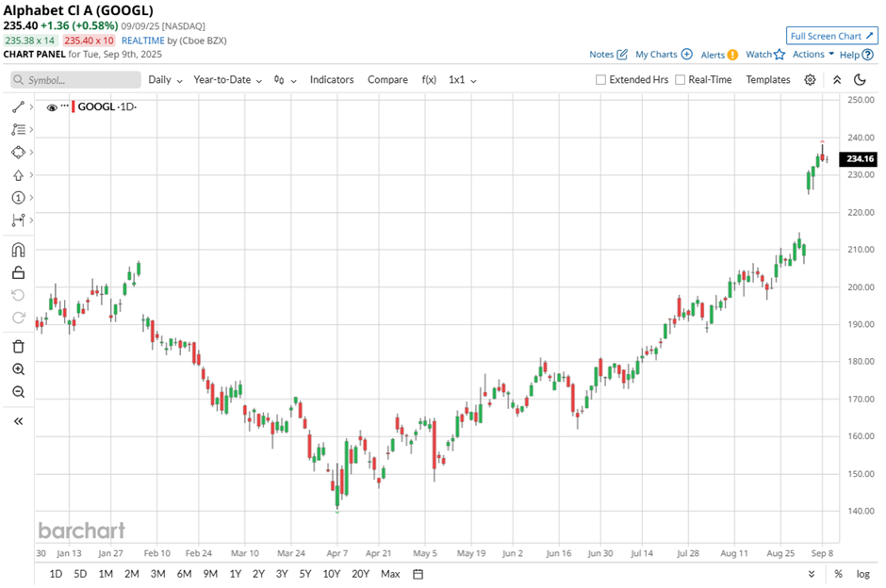
Task: Toggle log scale mode
Action: pyautogui.click(x=862, y=574)
